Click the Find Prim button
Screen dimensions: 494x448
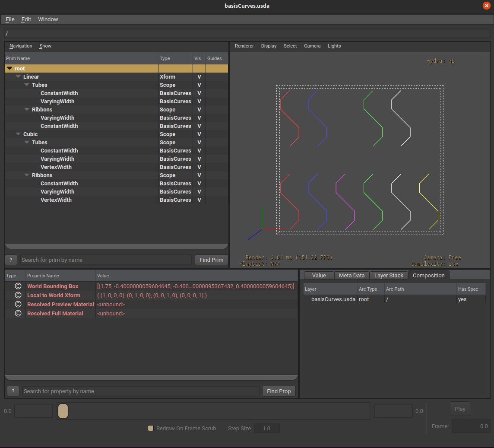point(211,260)
